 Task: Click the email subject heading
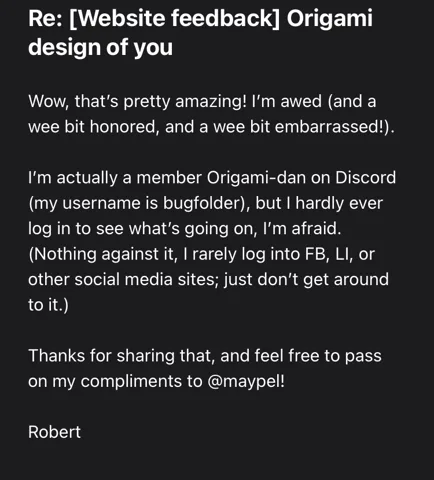(x=200, y=32)
